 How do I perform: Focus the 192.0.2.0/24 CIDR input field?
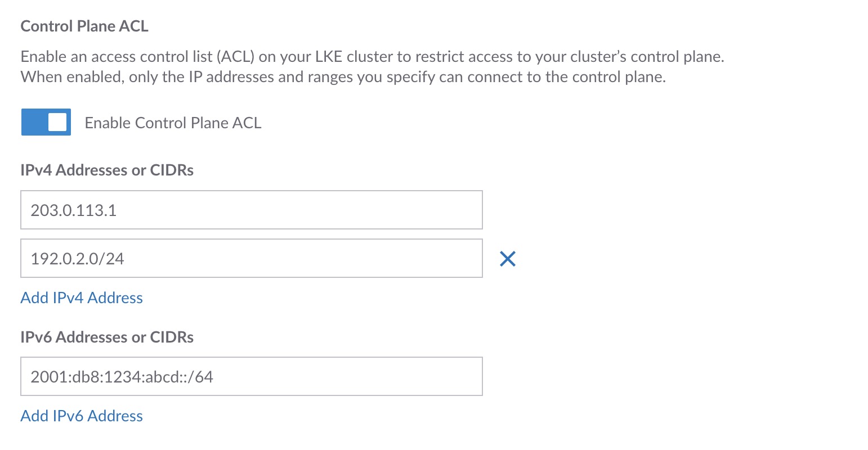coord(251,259)
